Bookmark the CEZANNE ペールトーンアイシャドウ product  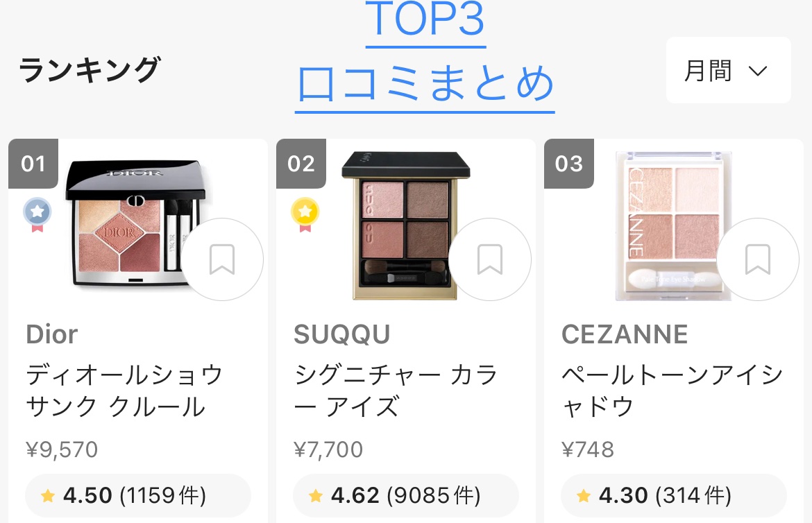click(758, 259)
